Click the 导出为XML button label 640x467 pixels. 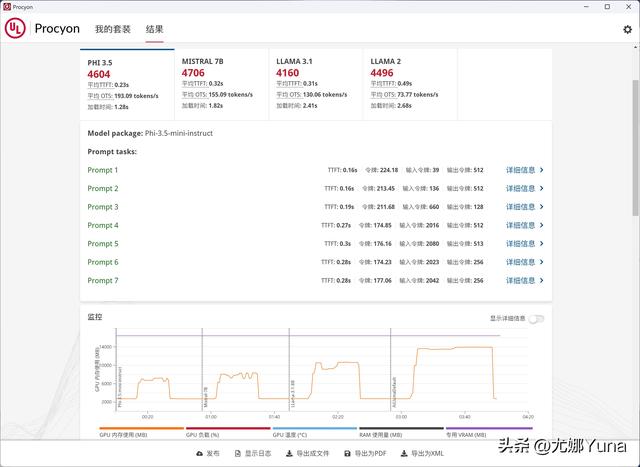(x=427, y=453)
